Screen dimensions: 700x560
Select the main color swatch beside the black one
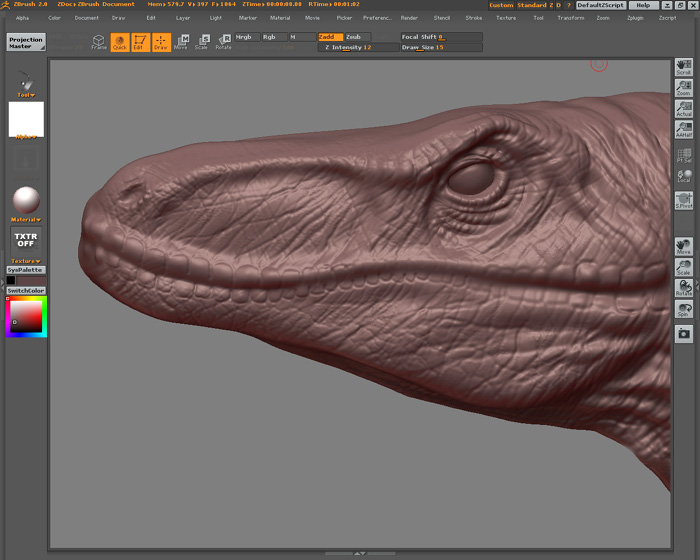31,280
